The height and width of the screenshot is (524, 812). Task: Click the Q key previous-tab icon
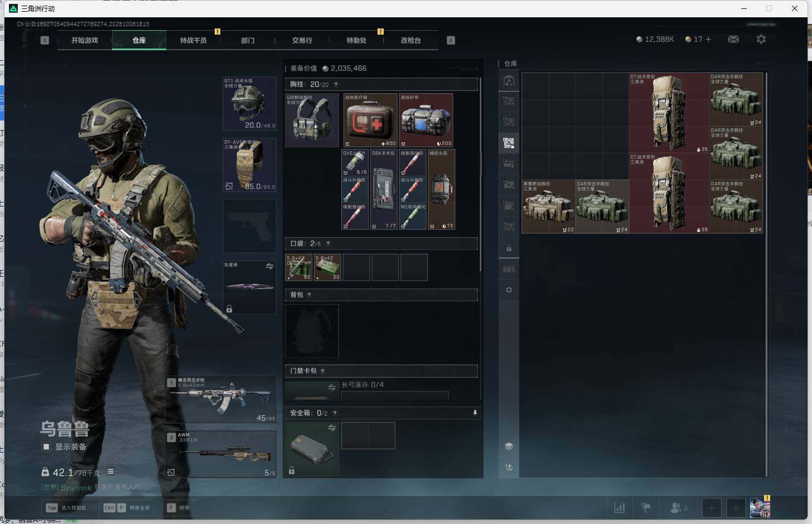[x=45, y=40]
